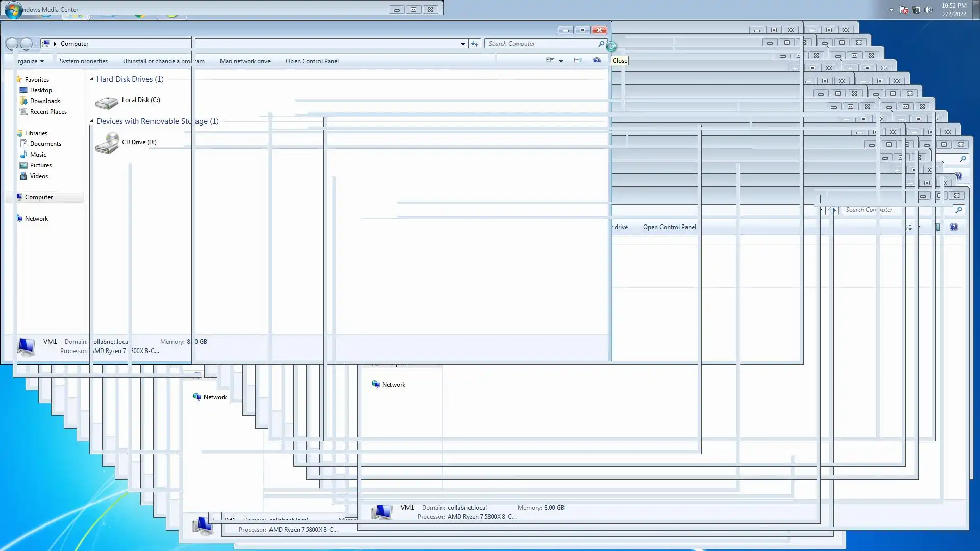Image resolution: width=980 pixels, height=551 pixels.
Task: Click the back navigation arrow button
Action: pos(12,44)
